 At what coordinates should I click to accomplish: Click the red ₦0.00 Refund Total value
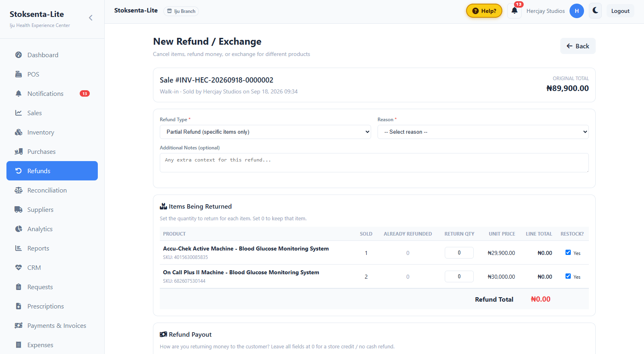541,299
